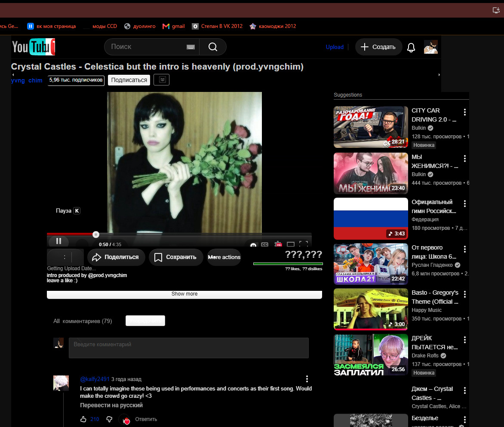Open bookmark каомоджи 2012
This screenshot has height=427, width=504.
[x=273, y=26]
